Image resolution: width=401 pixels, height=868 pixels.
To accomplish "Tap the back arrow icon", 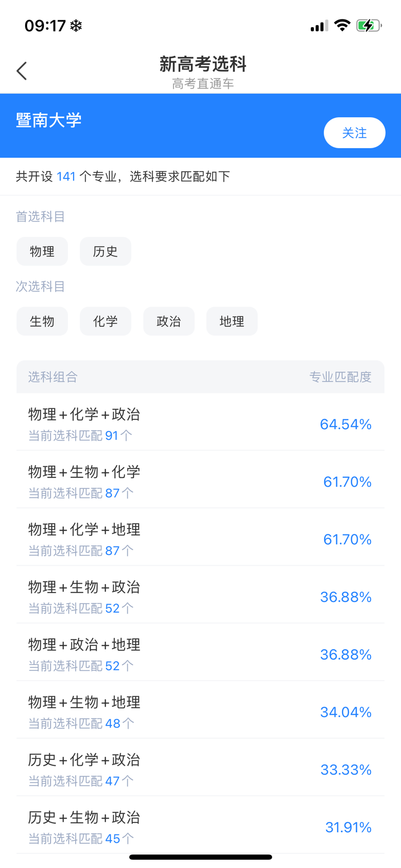I will coord(22,71).
